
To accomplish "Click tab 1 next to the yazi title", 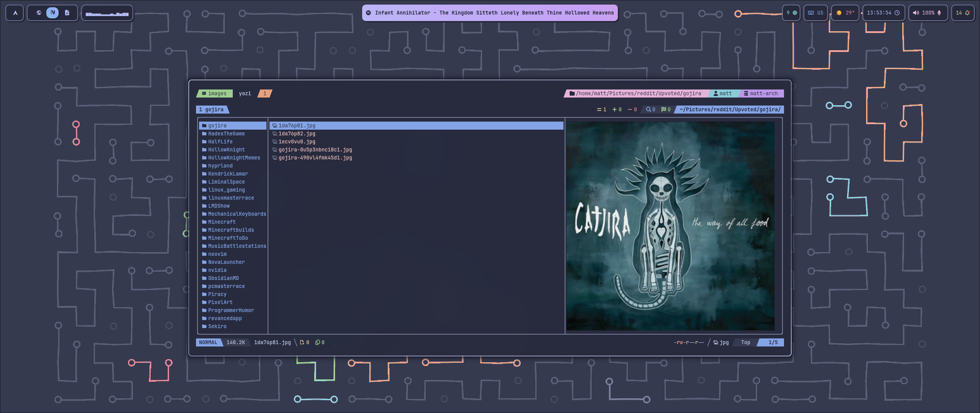I will point(264,93).
